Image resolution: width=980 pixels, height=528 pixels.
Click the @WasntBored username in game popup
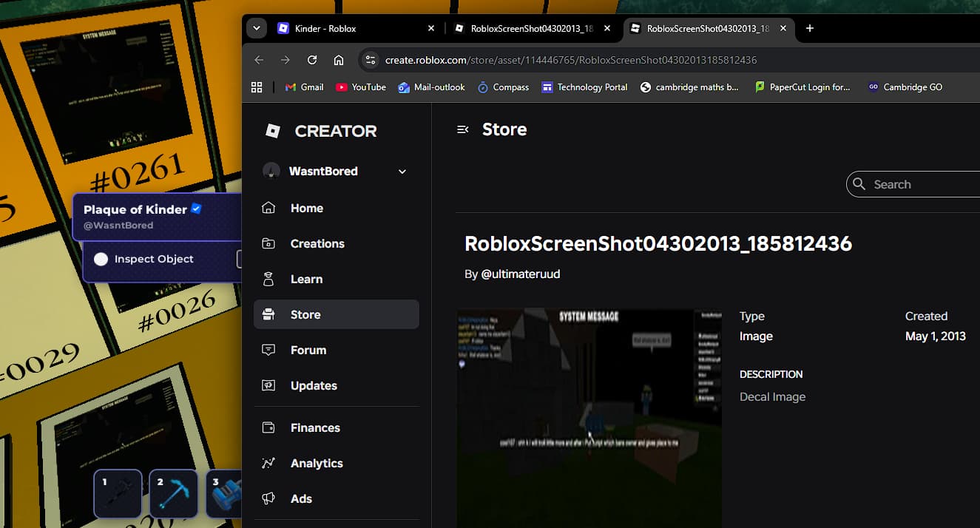(118, 226)
